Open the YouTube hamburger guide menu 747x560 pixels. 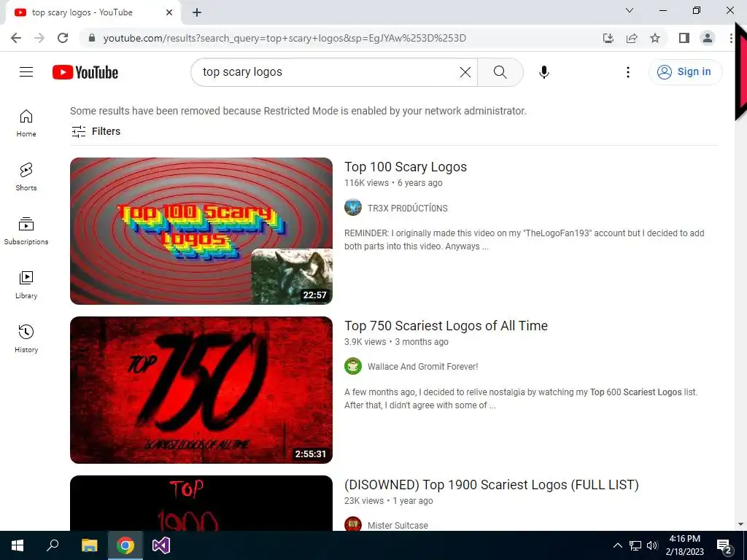(26, 72)
